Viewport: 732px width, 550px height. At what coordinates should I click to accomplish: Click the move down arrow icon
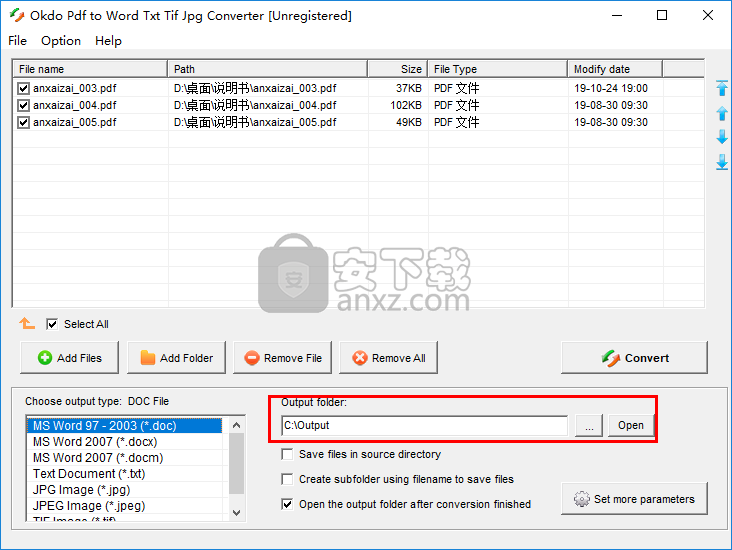click(722, 137)
